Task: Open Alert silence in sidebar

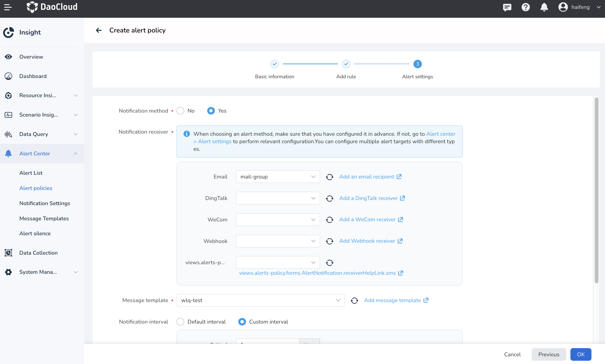Action: [35, 233]
